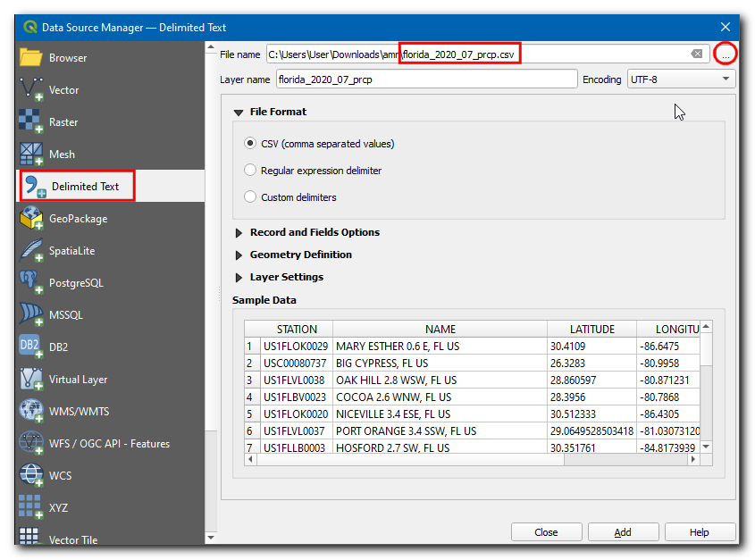Image resolution: width=755 pixels, height=560 pixels.
Task: Select the GeoPackage source icon
Action: click(x=31, y=218)
